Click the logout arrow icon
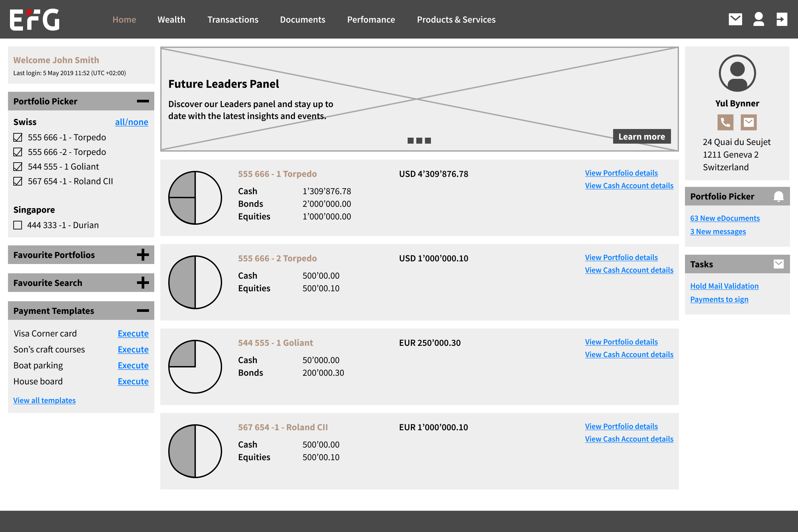798x532 pixels. click(x=781, y=19)
